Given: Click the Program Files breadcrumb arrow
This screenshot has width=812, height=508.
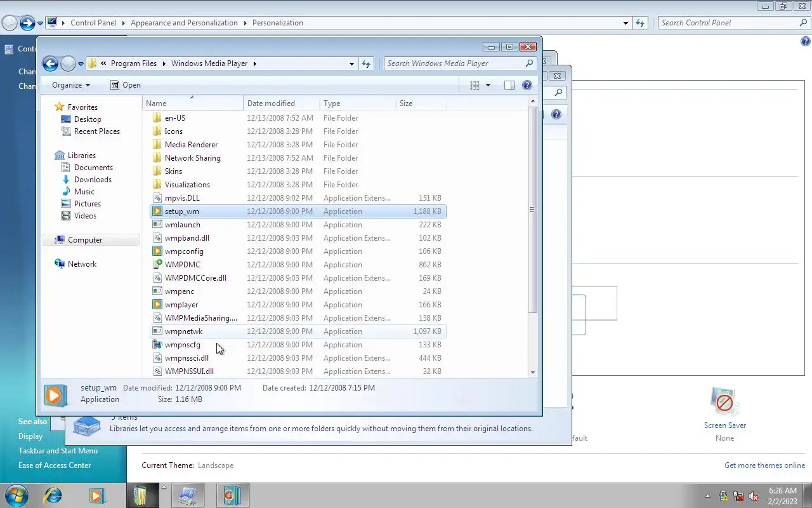Looking at the screenshot, I should tap(164, 63).
